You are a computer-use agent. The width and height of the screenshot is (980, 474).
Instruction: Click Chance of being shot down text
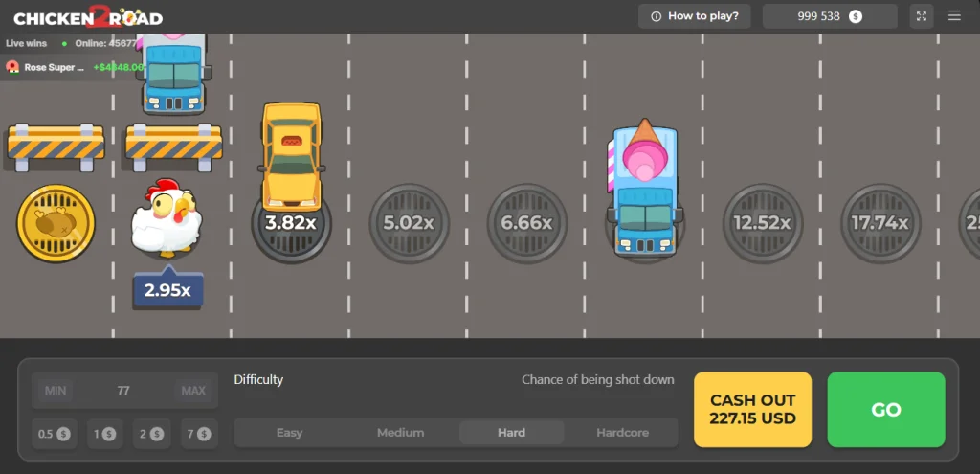click(598, 379)
